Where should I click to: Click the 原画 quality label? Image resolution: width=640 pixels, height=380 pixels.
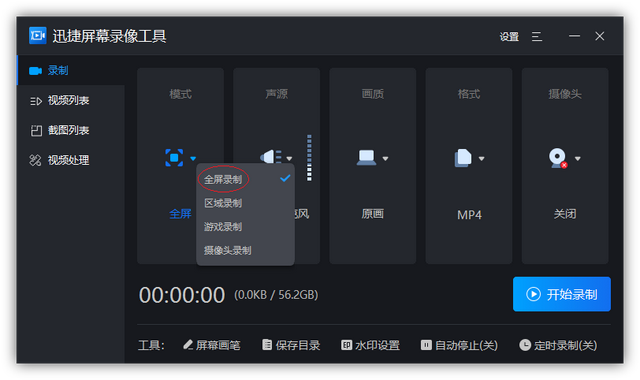pyautogui.click(x=372, y=213)
